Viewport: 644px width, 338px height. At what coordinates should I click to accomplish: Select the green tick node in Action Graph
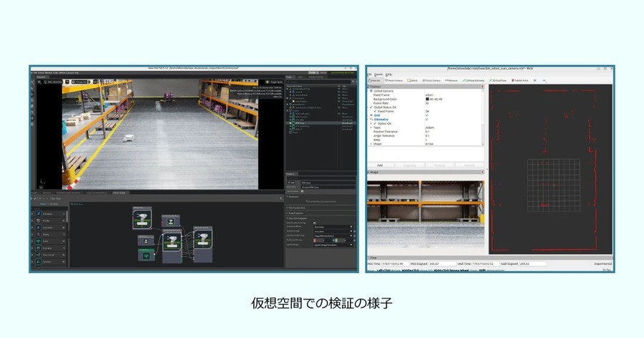pos(146,256)
